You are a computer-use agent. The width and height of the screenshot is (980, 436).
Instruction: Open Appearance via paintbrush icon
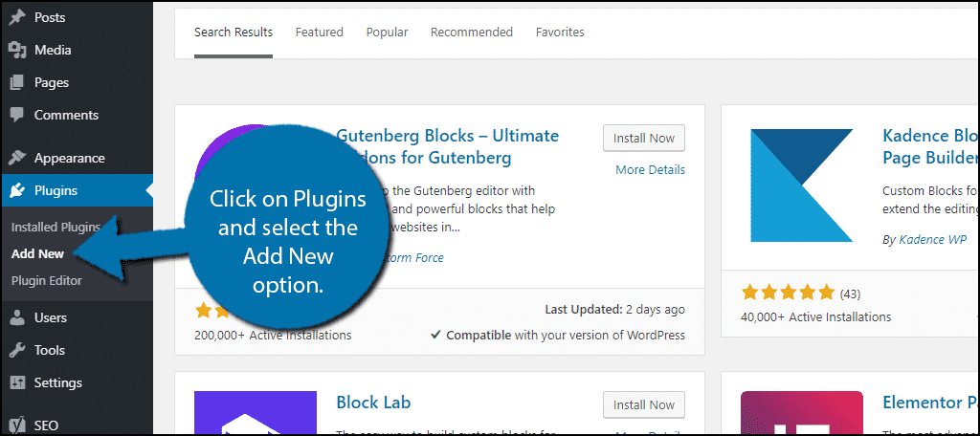[x=17, y=158]
